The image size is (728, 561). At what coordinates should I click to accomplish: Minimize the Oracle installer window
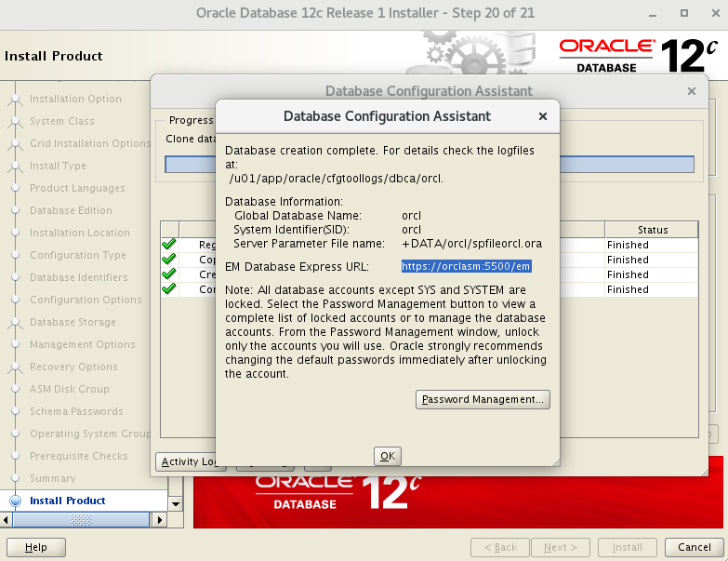[x=653, y=13]
